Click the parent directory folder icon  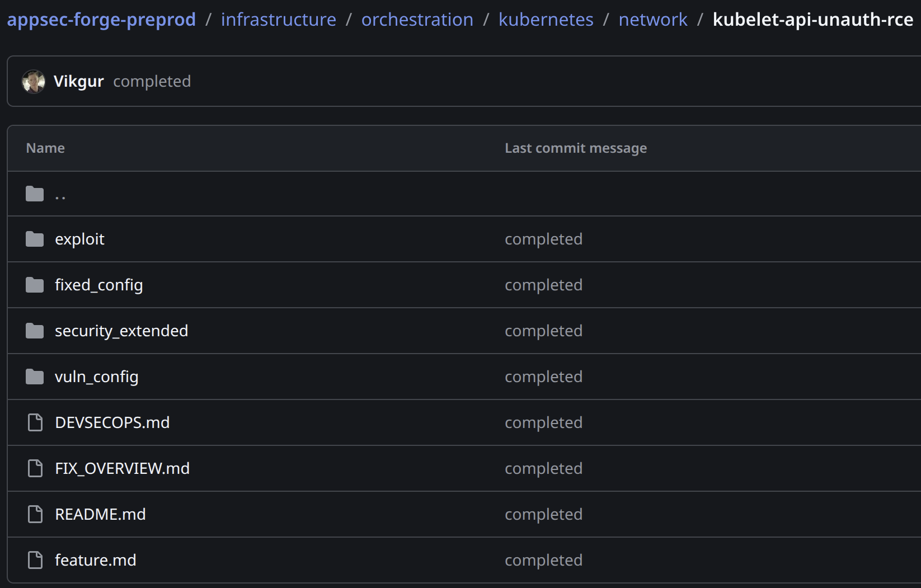click(x=35, y=194)
